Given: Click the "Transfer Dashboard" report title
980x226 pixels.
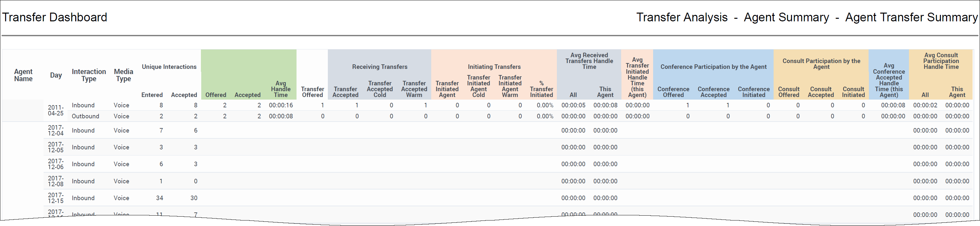Looking at the screenshot, I should [x=55, y=17].
